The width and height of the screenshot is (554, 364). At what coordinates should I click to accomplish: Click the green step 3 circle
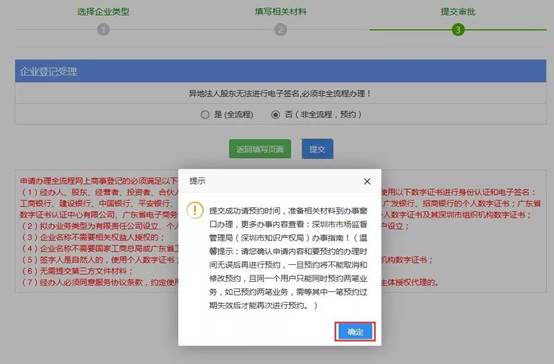coord(458,30)
